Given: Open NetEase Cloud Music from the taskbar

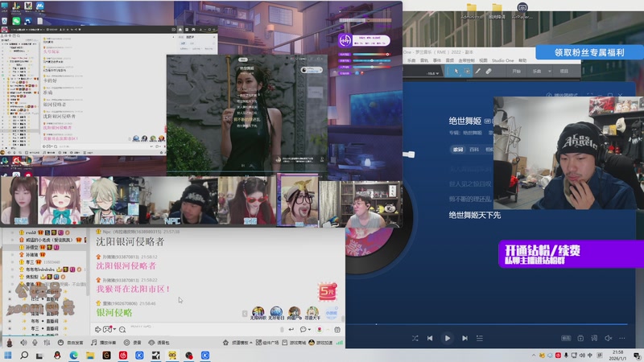Looking at the screenshot, I should [123, 355].
